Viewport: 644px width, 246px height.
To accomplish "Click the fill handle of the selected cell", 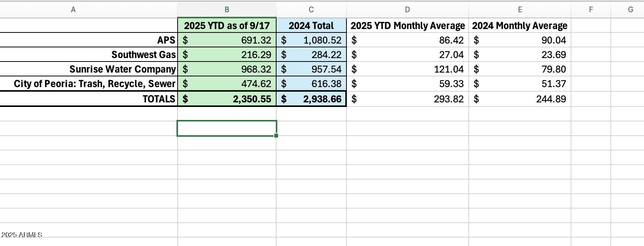I will click(x=276, y=136).
